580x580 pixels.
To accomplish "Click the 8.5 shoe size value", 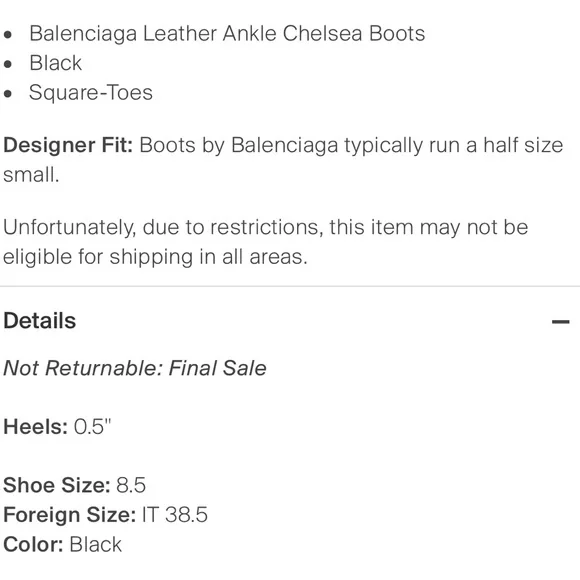I will 131,485.
